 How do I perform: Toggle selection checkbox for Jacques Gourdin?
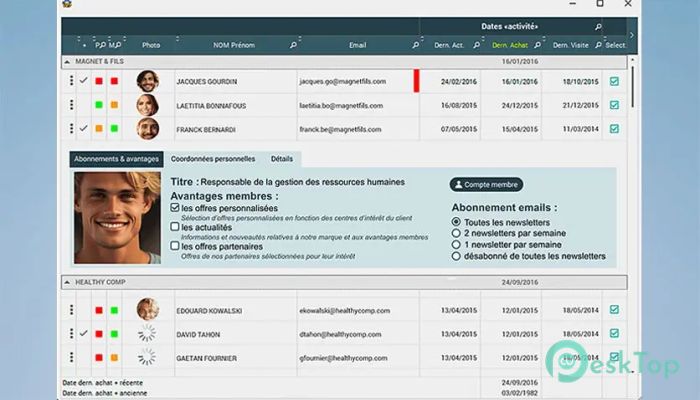614,81
